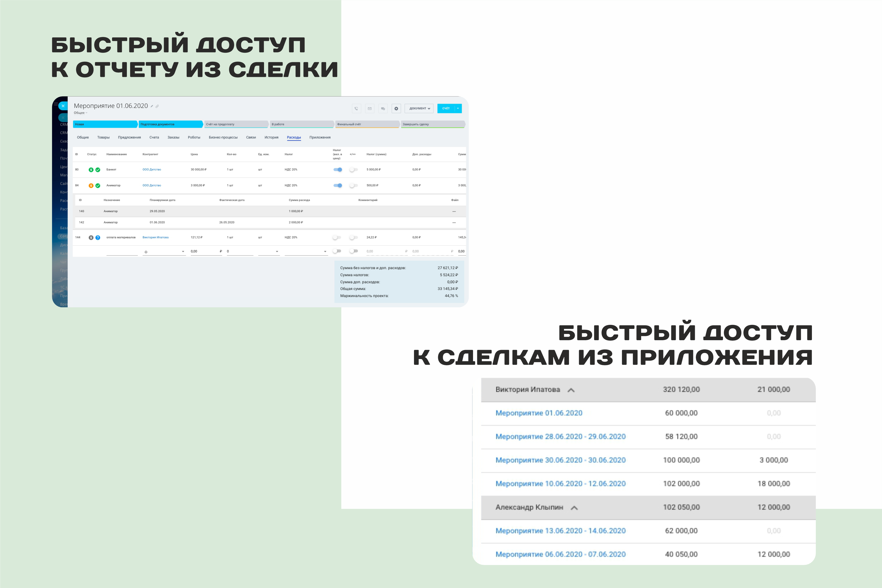The width and height of the screenshot is (882, 588).
Task: Open the ООО Детство contractor link for Банкет
Action: [x=151, y=169]
